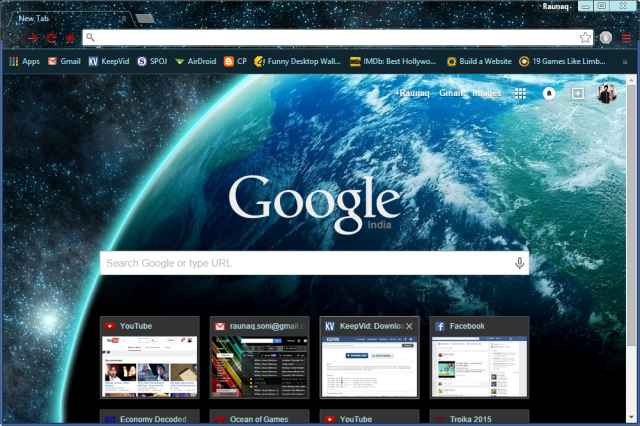Image resolution: width=640 pixels, height=426 pixels.
Task: Open Chrome's red hamburger menu
Action: tap(627, 38)
